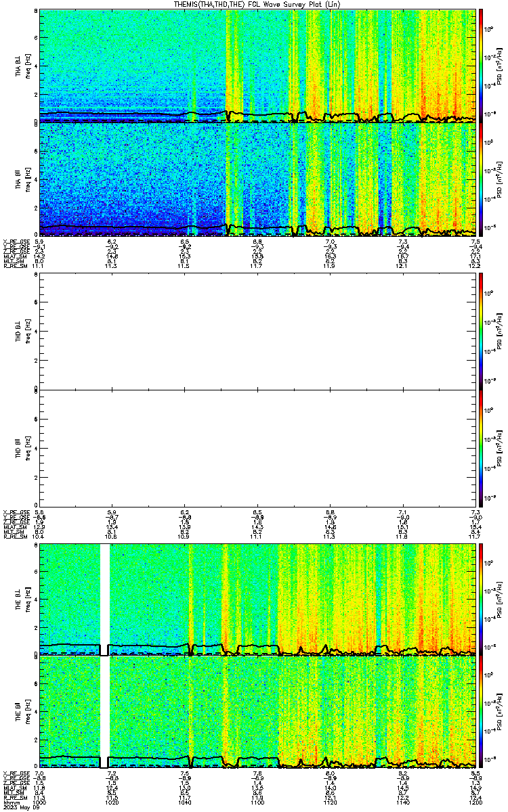Click PSD [nT²/Hz] label beside THA B⊥
508x812 pixels.
500,66
